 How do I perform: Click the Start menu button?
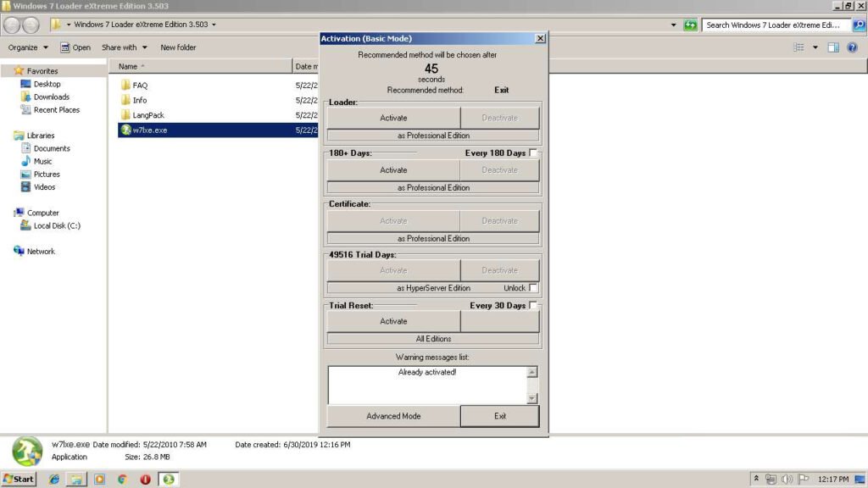pyautogui.click(x=19, y=479)
